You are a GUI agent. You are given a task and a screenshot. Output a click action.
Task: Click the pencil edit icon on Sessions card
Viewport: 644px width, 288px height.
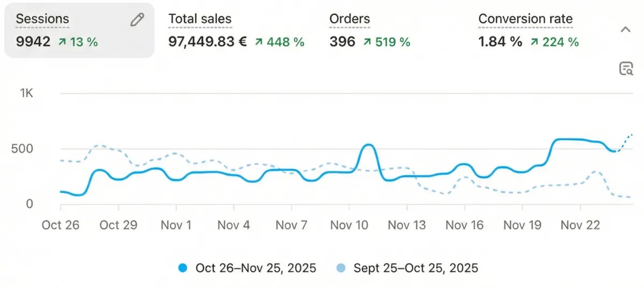137,20
